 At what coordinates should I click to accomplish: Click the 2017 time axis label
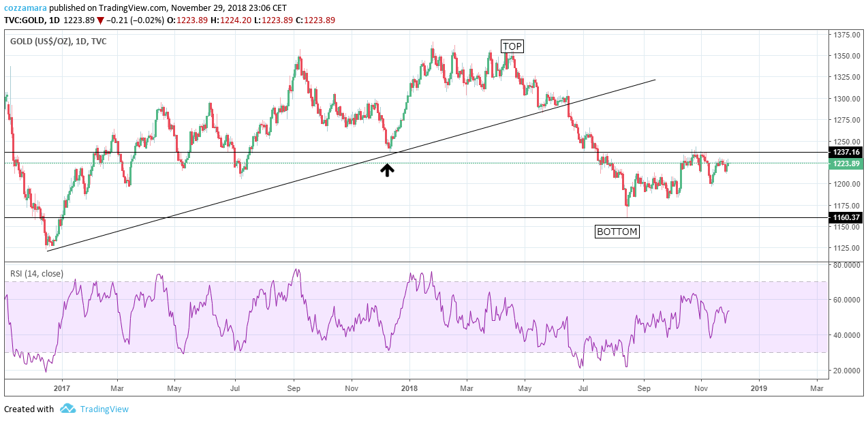[x=61, y=388]
